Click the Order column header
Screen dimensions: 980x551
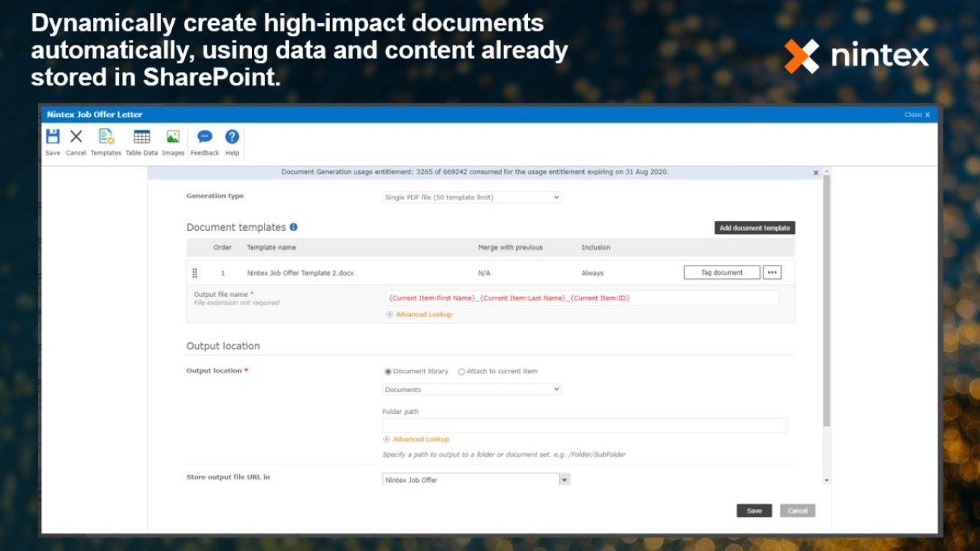point(222,248)
